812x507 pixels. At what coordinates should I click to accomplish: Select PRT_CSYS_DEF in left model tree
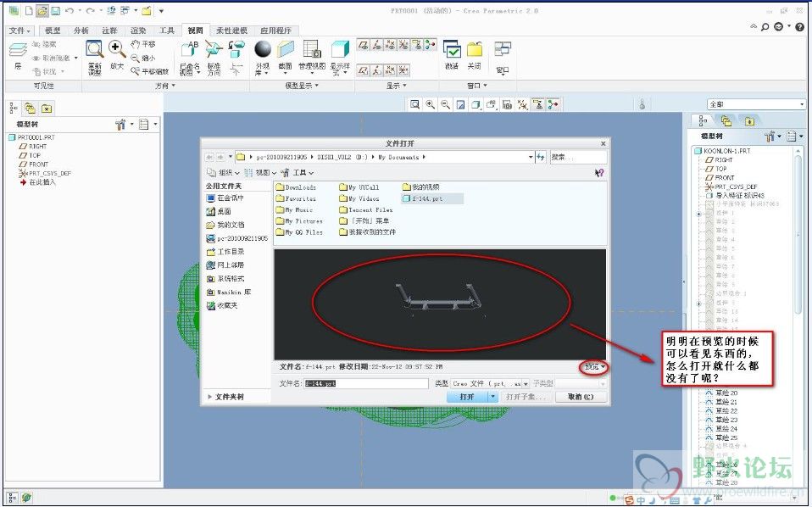[45, 174]
